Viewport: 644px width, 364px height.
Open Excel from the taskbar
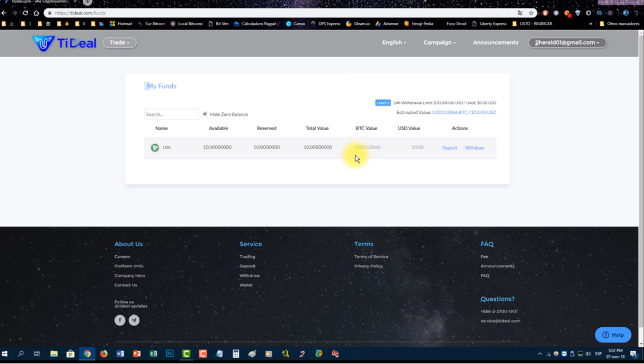point(153,354)
